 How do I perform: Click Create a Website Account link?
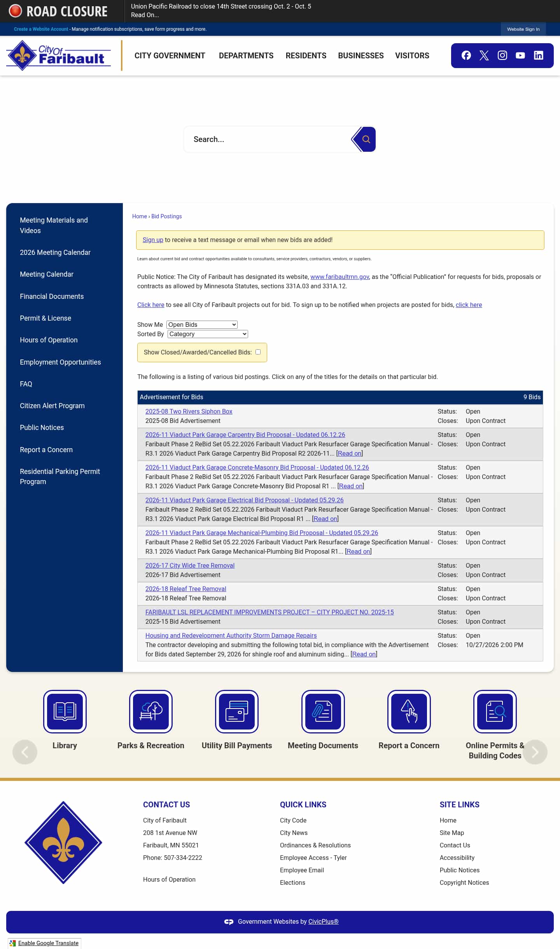pyautogui.click(x=41, y=29)
